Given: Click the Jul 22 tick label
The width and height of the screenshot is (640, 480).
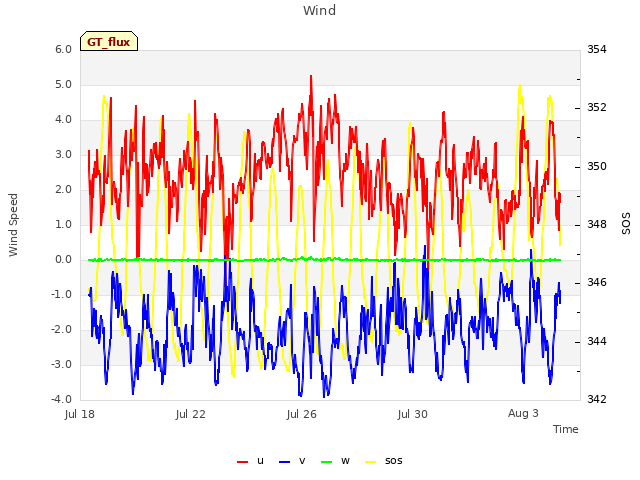Looking at the screenshot, I should coord(191,414).
